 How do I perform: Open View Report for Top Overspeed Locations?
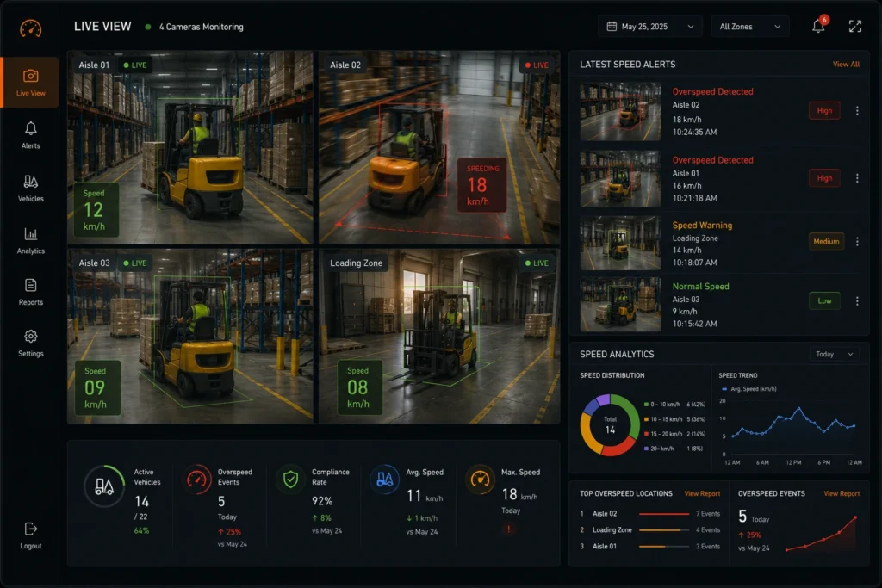[x=702, y=493]
